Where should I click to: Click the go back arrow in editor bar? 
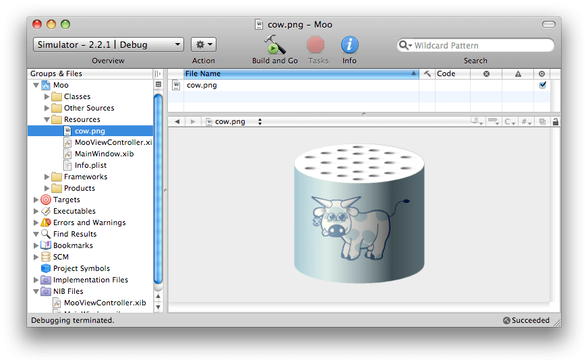coord(177,122)
